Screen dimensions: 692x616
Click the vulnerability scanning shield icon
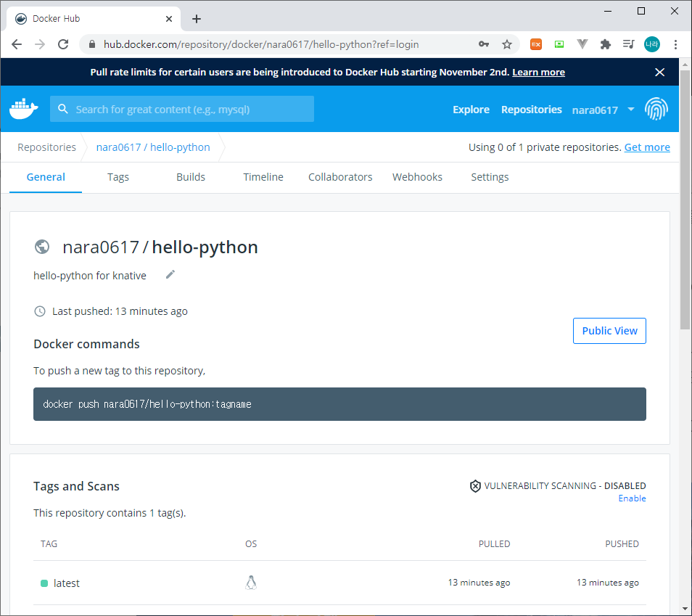475,485
